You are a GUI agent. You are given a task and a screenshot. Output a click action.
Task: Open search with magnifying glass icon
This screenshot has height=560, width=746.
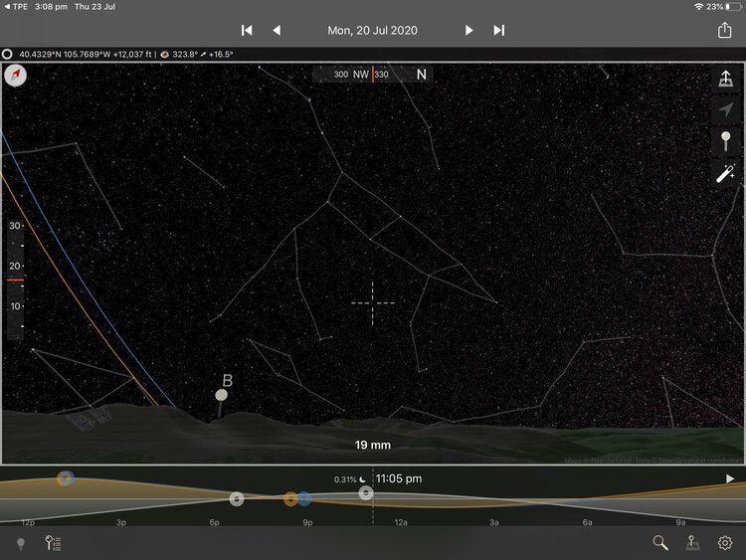tap(660, 542)
